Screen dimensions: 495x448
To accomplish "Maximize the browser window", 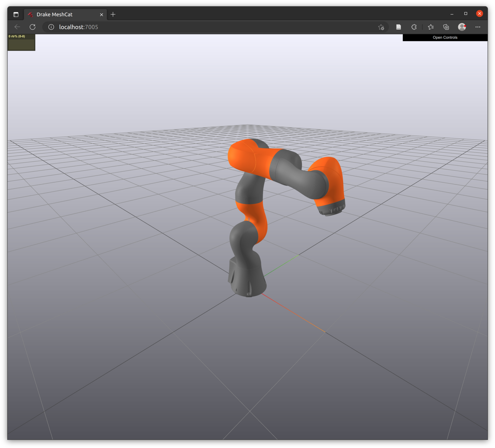I will (x=466, y=14).
